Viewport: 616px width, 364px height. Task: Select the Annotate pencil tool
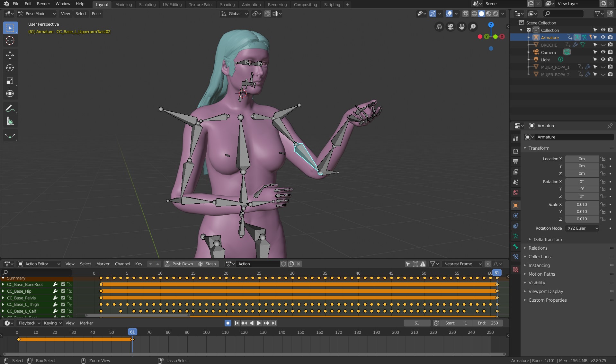pos(10,108)
